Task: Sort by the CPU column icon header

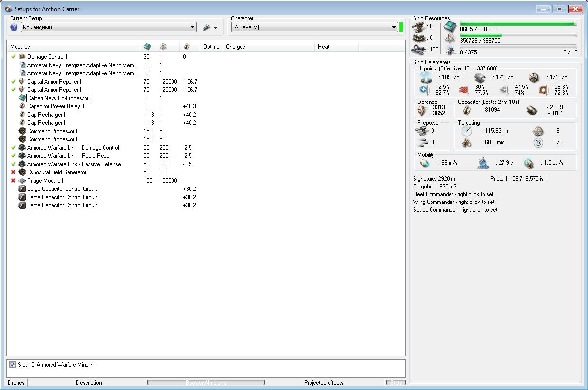Action: tap(148, 47)
